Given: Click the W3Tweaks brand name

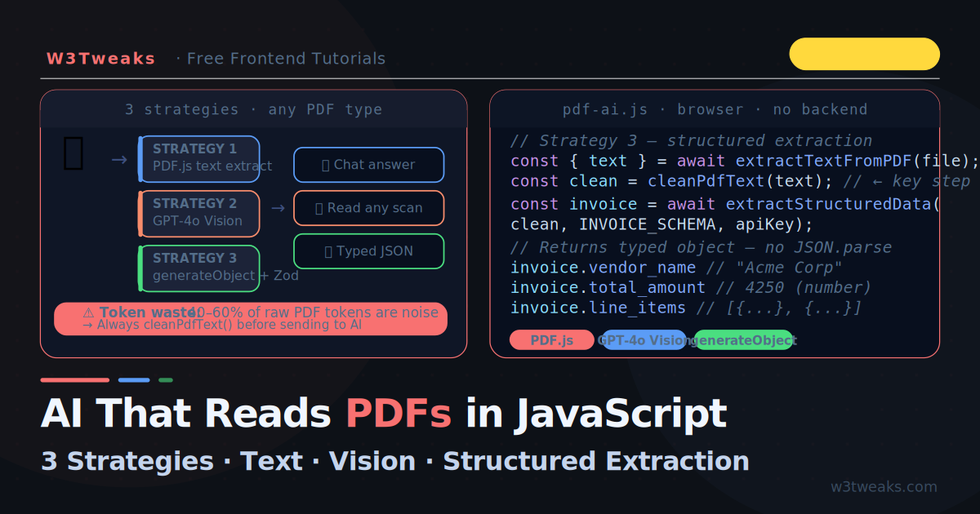Looking at the screenshot, I should [100, 59].
